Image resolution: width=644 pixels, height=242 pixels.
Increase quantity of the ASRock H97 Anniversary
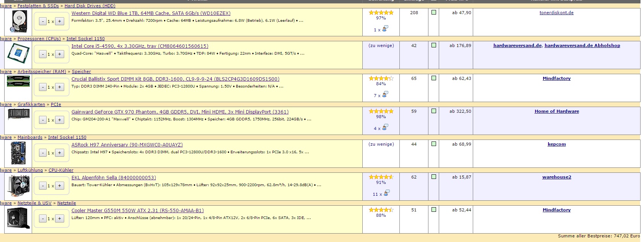pos(60,153)
